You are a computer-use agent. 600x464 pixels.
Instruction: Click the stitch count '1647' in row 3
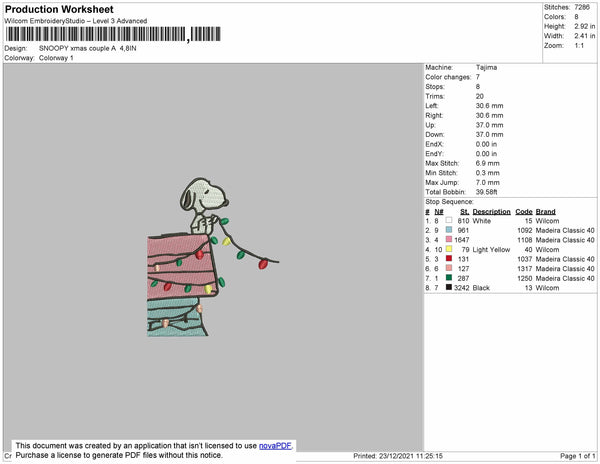coord(461,240)
